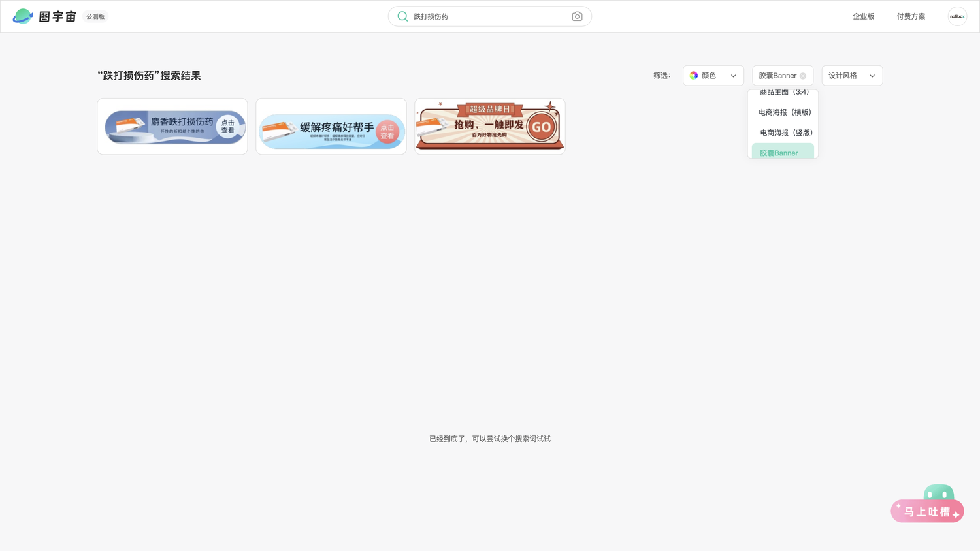This screenshot has height=551, width=980.
Task: Expand the 颜色 filter chevron
Action: [x=733, y=76]
